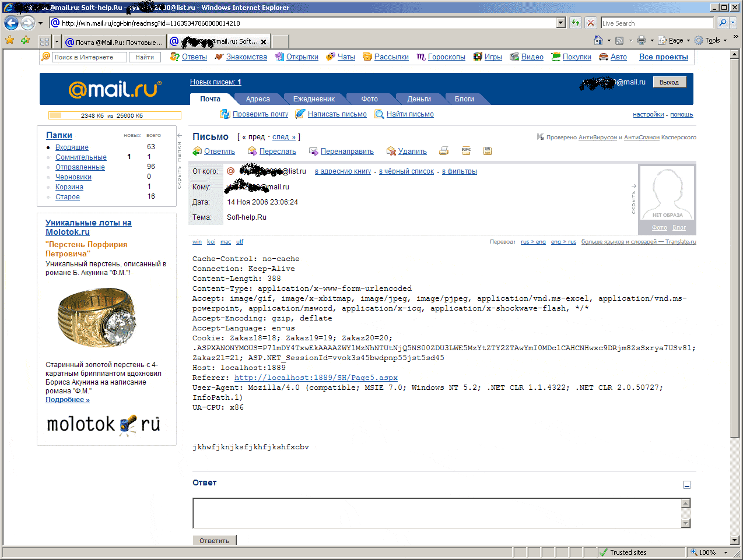Open the Входящие folder
743x560 pixels.
[72, 147]
